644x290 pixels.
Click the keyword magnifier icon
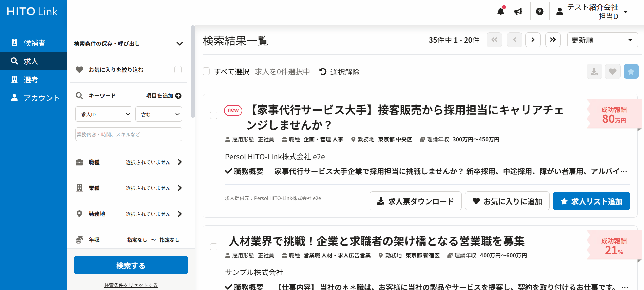tap(79, 96)
